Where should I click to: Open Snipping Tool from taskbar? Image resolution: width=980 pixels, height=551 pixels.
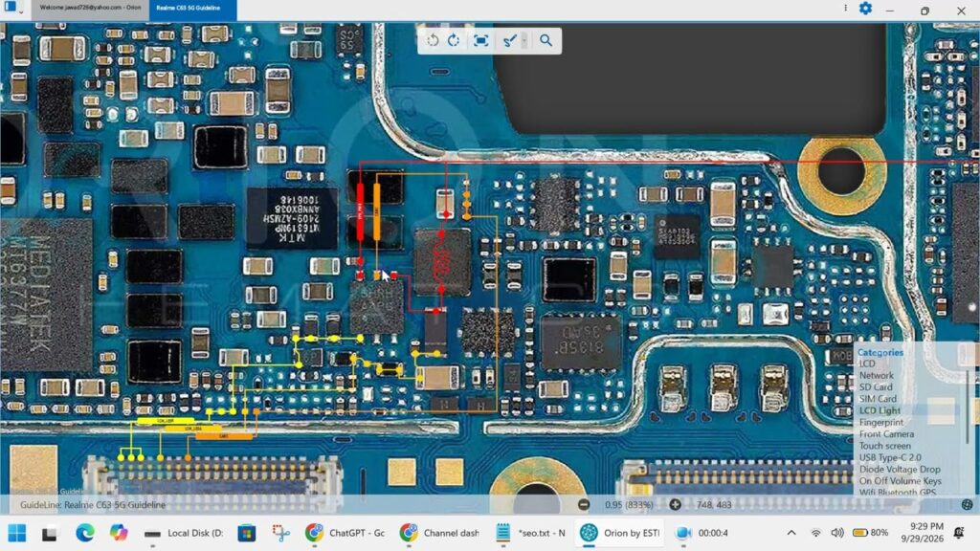pyautogui.click(x=281, y=533)
